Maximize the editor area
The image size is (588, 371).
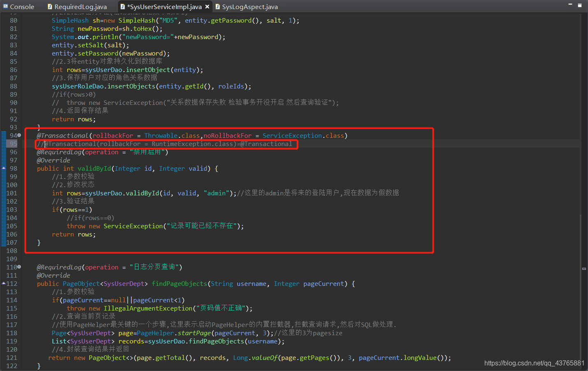coord(580,5)
